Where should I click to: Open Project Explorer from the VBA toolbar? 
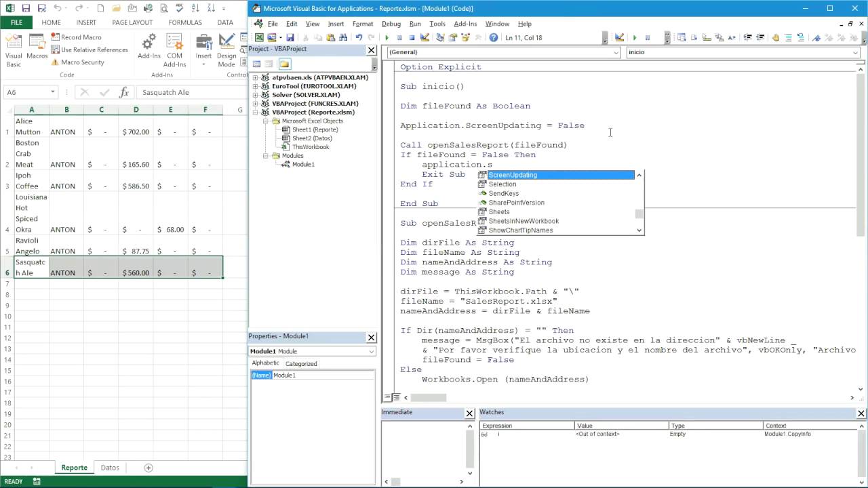(439, 37)
